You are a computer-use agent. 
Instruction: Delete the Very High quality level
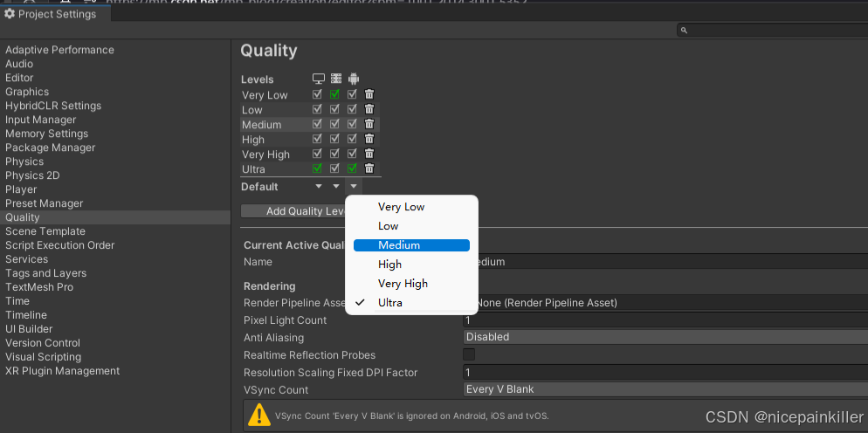click(x=369, y=154)
